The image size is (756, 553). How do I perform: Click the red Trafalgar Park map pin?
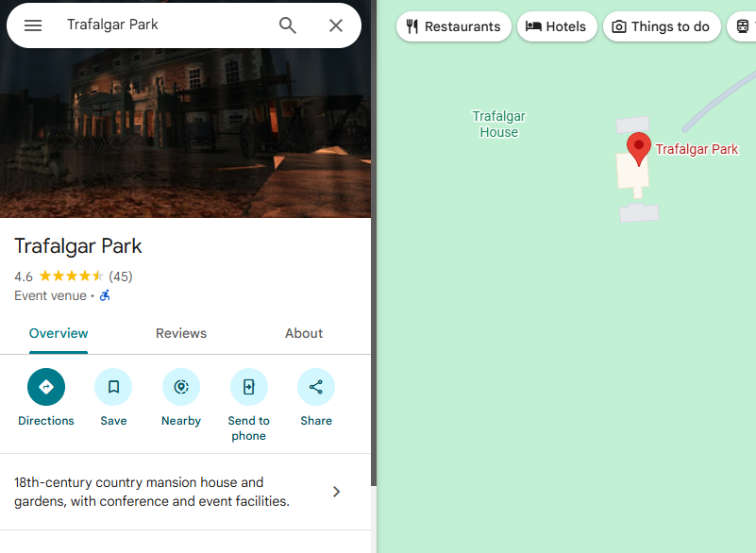639,149
